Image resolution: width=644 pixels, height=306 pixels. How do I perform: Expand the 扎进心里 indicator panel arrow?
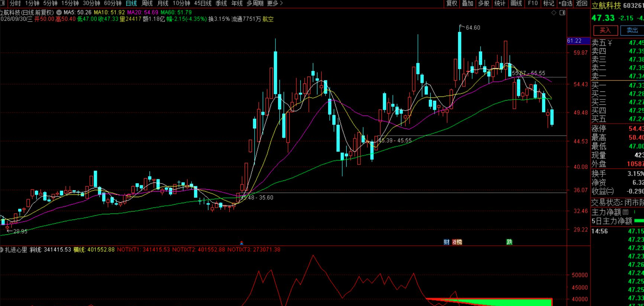[2, 250]
